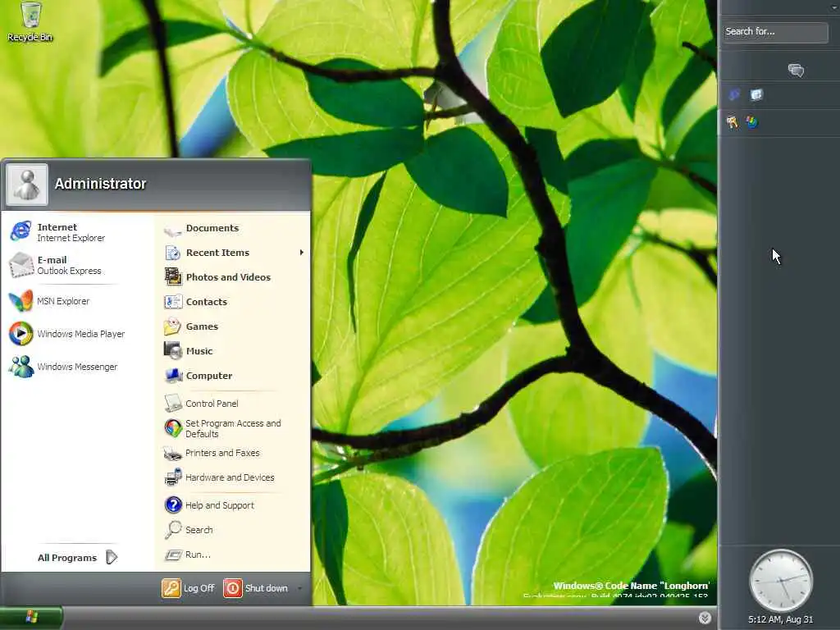Open Help and Support
840x630 pixels.
210,505
